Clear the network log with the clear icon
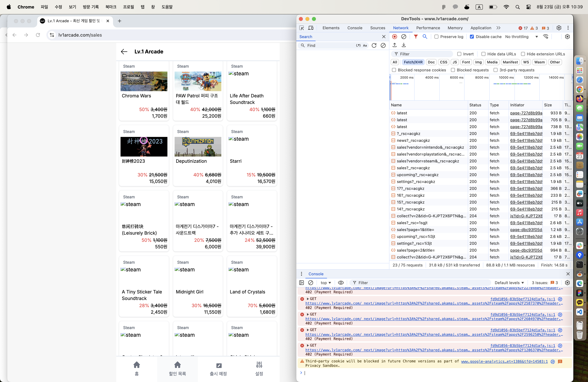This screenshot has width=588, height=382. (x=404, y=37)
